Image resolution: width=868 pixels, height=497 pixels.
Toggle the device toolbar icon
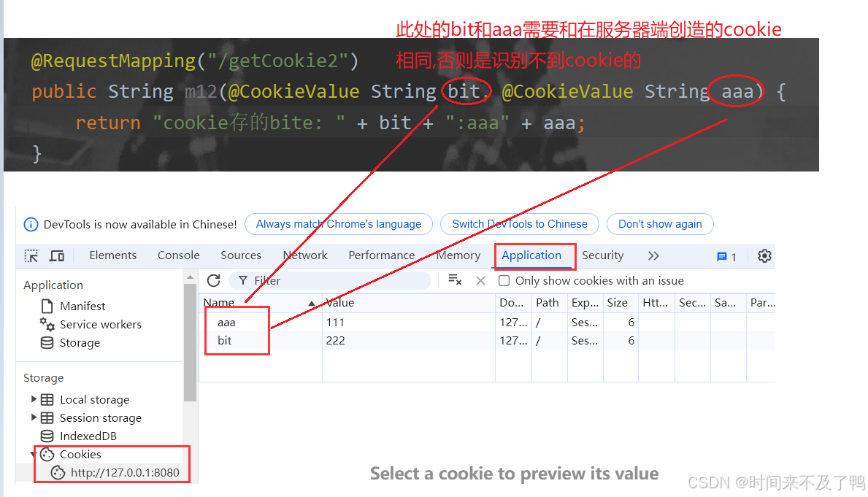(x=57, y=255)
